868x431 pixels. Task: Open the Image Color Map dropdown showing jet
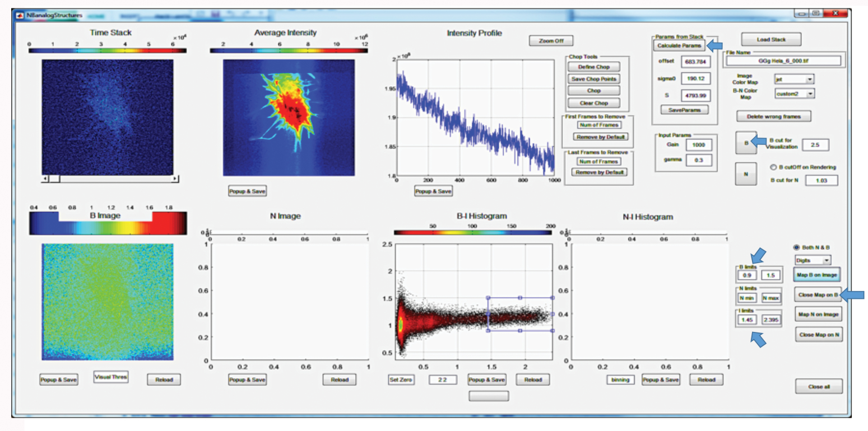pyautogui.click(x=793, y=79)
